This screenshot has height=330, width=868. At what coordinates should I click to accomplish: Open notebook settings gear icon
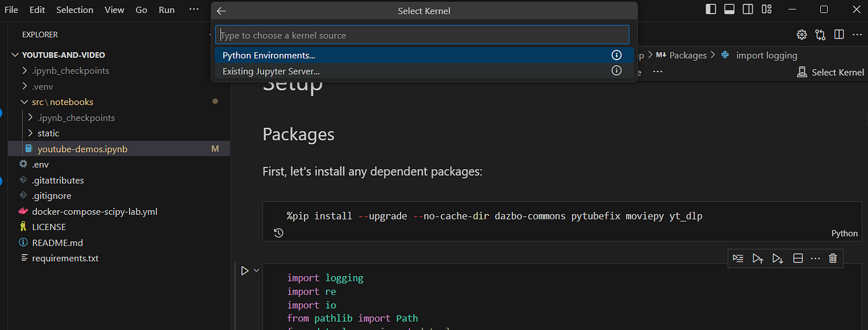802,35
